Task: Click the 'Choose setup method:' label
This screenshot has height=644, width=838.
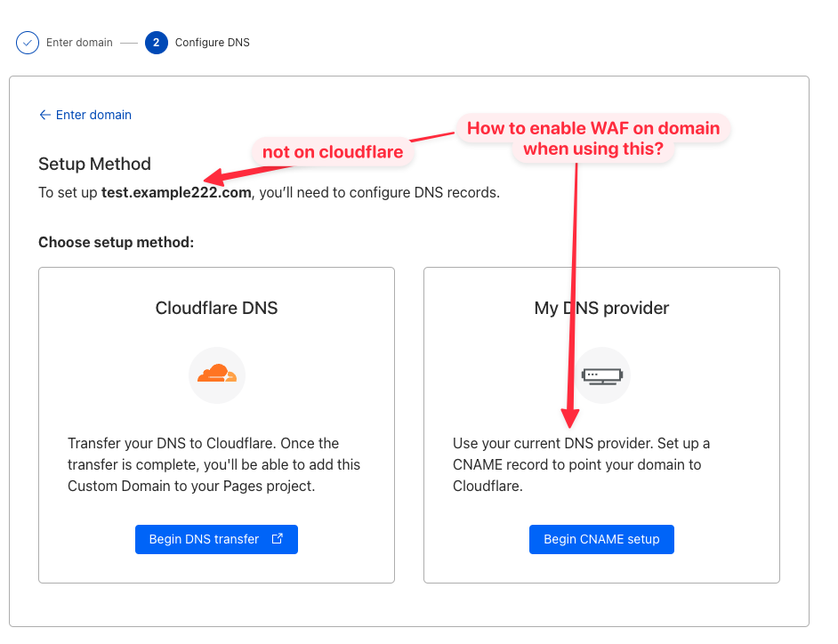Action: (116, 242)
